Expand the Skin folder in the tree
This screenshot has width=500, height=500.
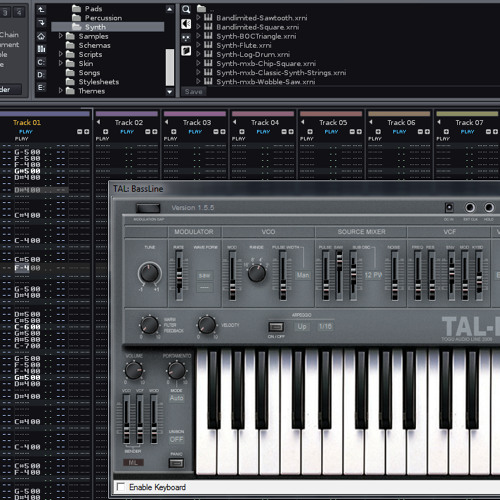click(61, 63)
